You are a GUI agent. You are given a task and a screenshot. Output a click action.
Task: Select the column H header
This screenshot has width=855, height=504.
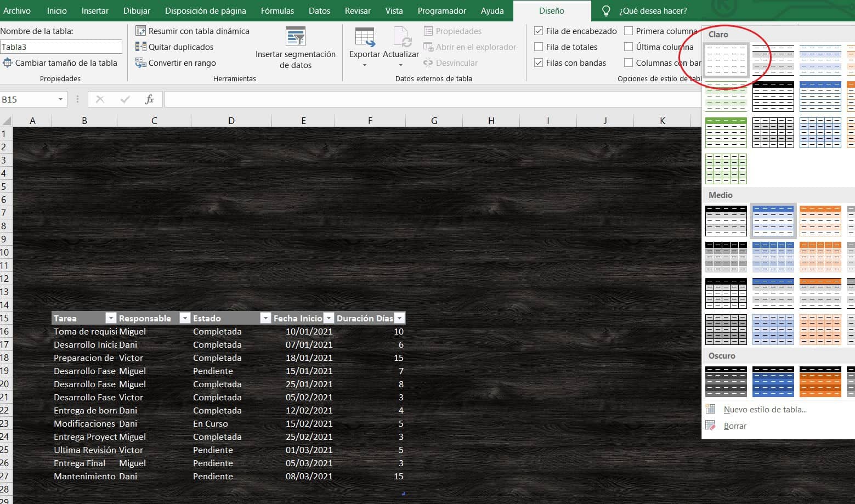[491, 121]
